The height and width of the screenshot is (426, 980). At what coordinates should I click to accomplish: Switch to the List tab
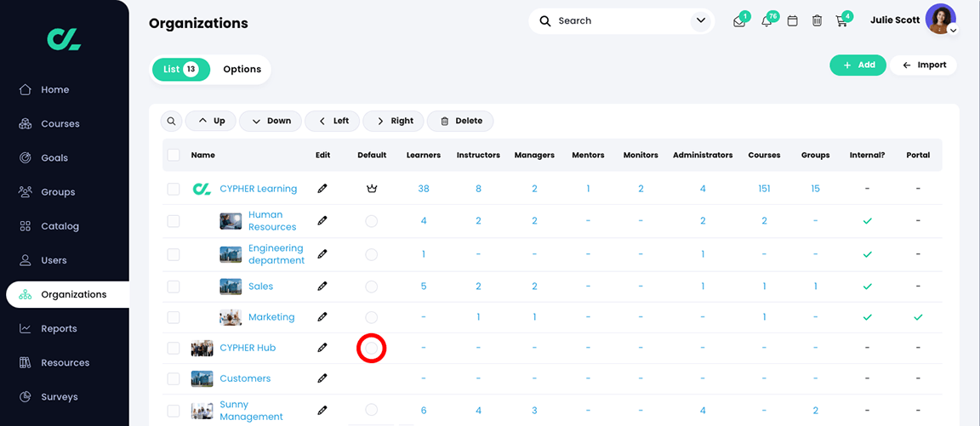[180, 70]
